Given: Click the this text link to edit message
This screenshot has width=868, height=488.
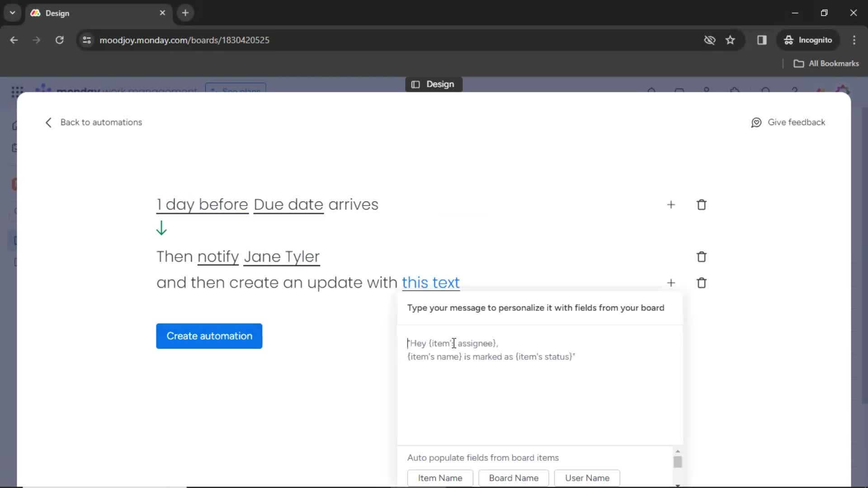Looking at the screenshot, I should (430, 282).
